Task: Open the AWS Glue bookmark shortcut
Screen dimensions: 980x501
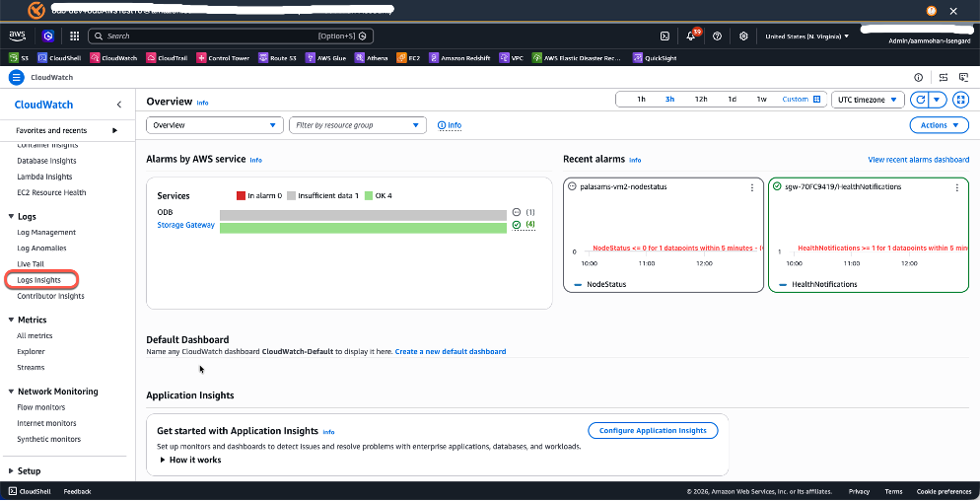Action: [x=325, y=58]
